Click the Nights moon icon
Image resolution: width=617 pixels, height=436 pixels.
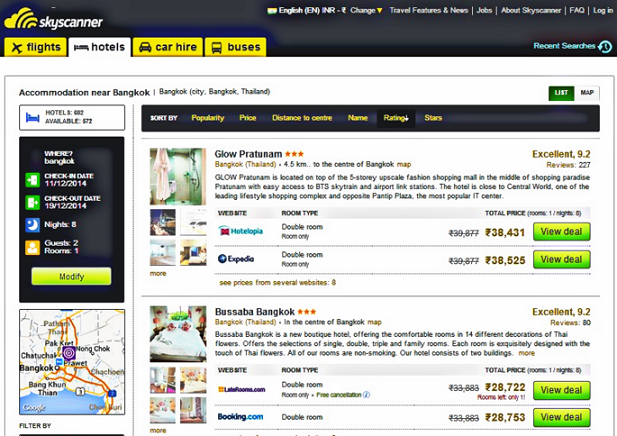(x=32, y=225)
